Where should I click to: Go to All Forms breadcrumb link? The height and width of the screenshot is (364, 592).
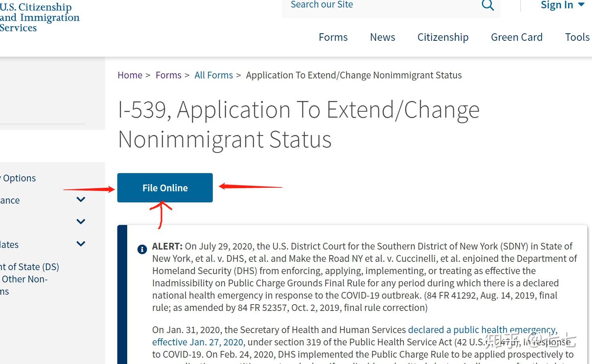pyautogui.click(x=214, y=75)
